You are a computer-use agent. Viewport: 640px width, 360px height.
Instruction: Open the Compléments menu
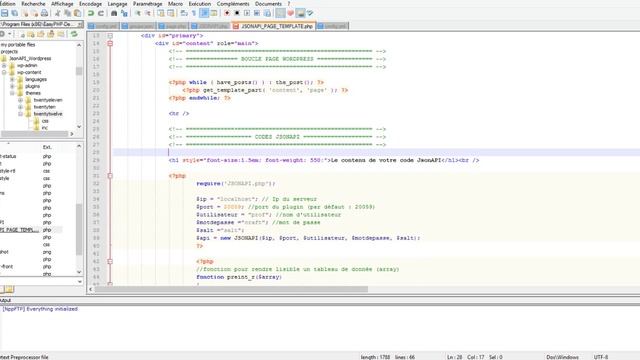[233, 4]
